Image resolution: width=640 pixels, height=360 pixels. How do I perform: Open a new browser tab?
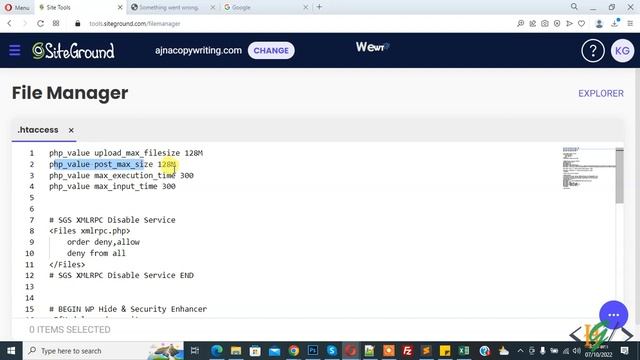(319, 7)
